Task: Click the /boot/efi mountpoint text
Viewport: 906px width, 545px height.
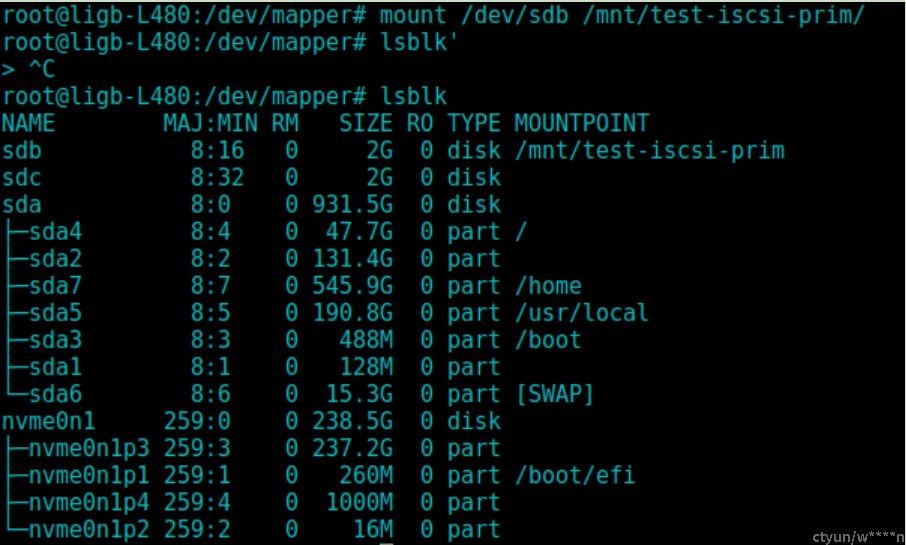Action: tap(575, 476)
